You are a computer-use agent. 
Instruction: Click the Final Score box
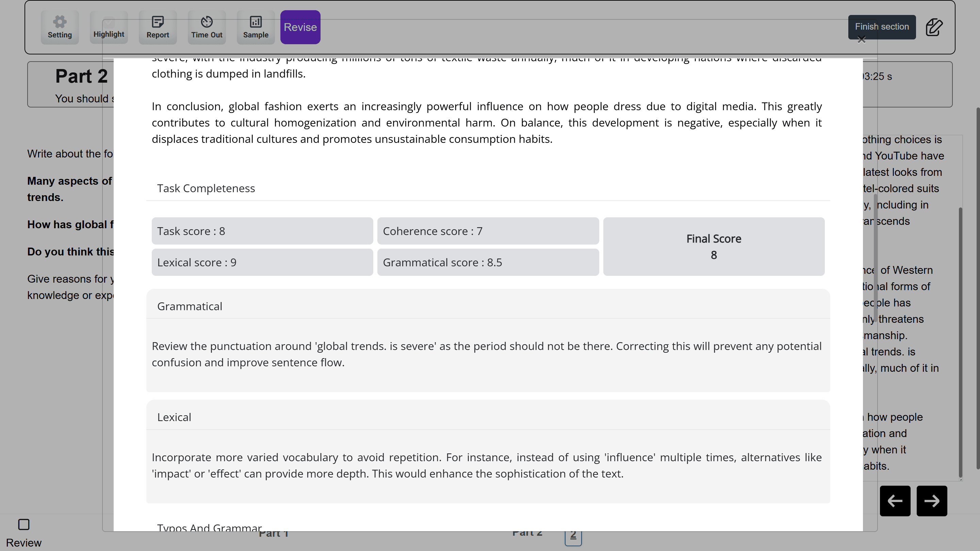coord(713,246)
